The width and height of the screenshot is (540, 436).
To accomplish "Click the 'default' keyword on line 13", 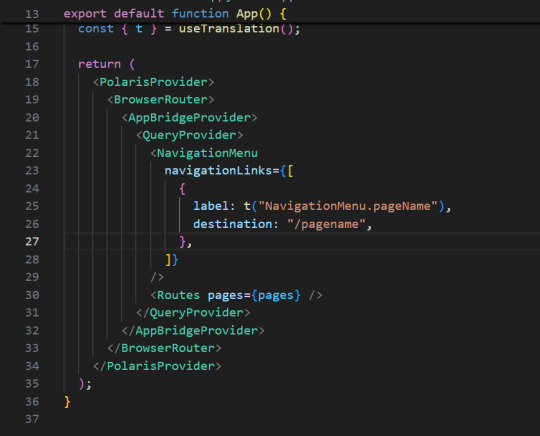I will click(x=139, y=14).
